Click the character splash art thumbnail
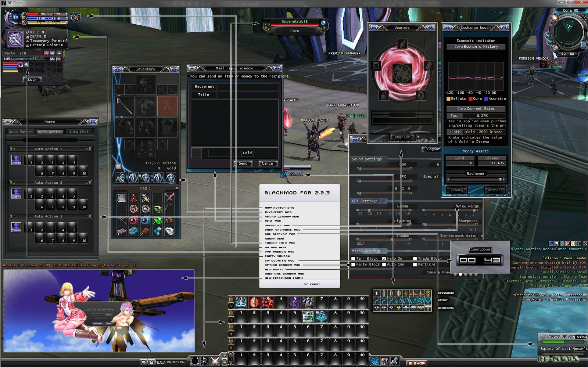The image size is (588, 367). pos(99,311)
